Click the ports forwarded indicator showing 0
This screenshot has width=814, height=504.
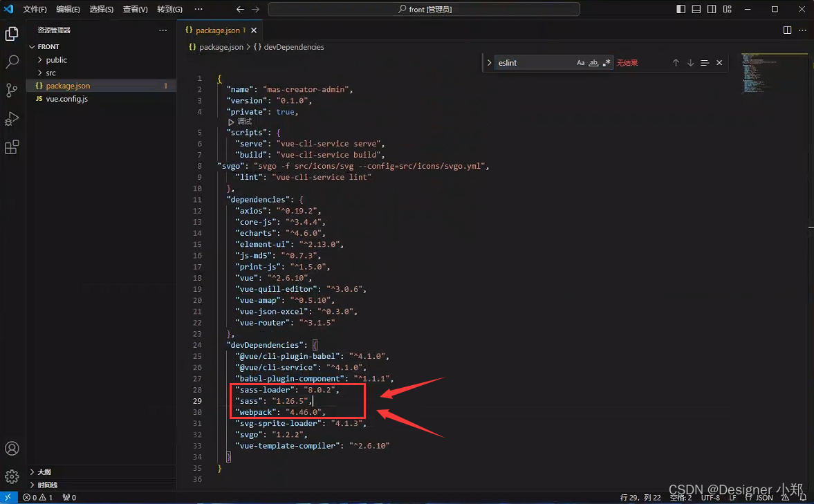coord(69,497)
